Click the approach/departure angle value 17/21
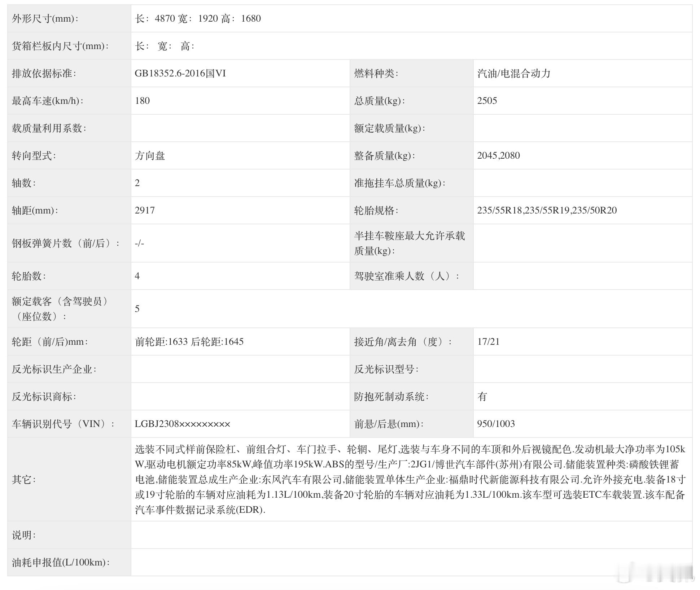 488,342
